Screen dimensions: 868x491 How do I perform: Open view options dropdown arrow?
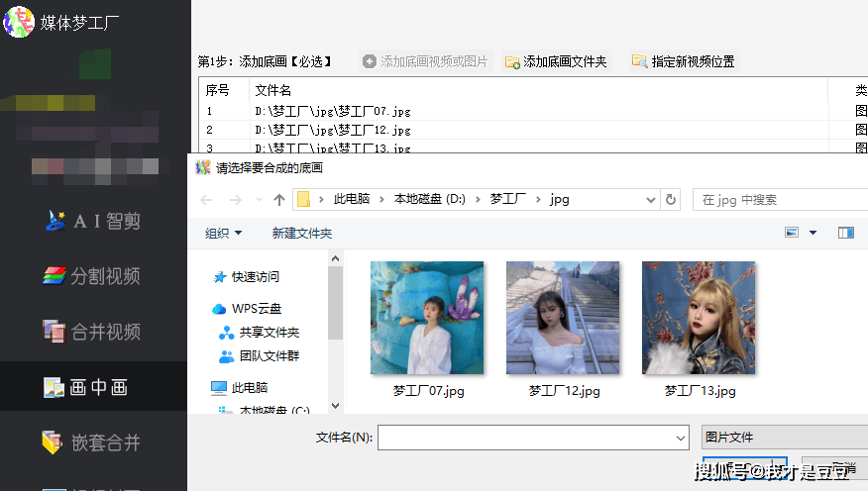(814, 233)
